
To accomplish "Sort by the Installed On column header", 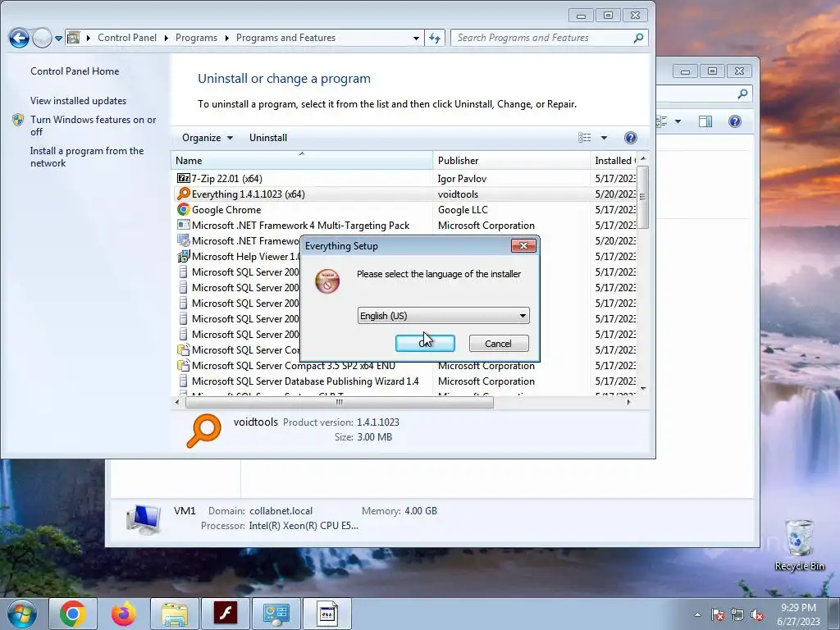I will 614,161.
